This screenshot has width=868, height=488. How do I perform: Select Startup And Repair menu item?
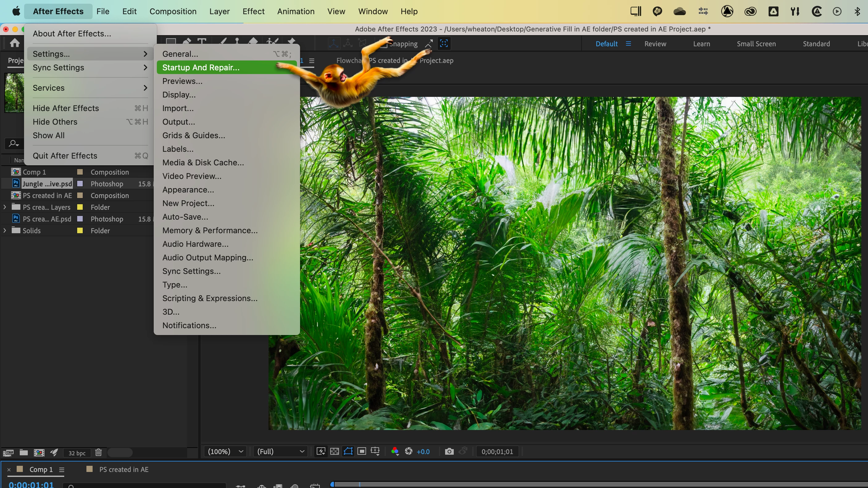point(201,67)
